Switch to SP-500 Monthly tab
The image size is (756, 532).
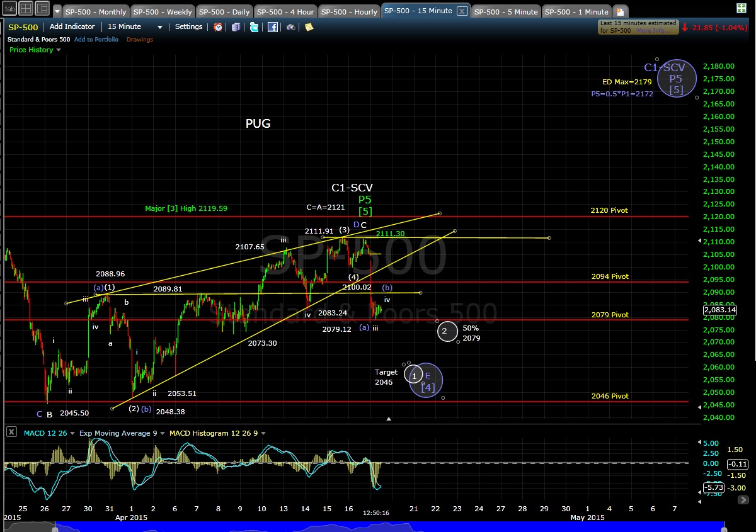[x=96, y=12]
